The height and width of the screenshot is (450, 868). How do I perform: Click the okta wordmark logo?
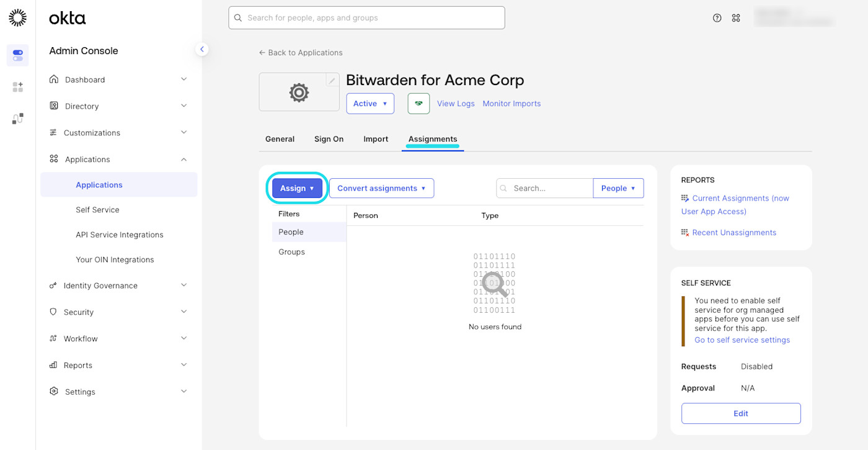[68, 18]
